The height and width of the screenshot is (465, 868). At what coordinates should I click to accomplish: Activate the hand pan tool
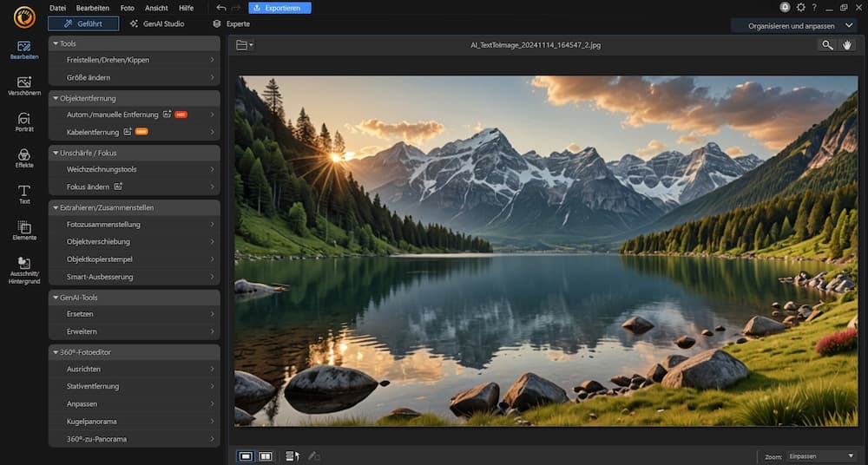[x=847, y=45]
